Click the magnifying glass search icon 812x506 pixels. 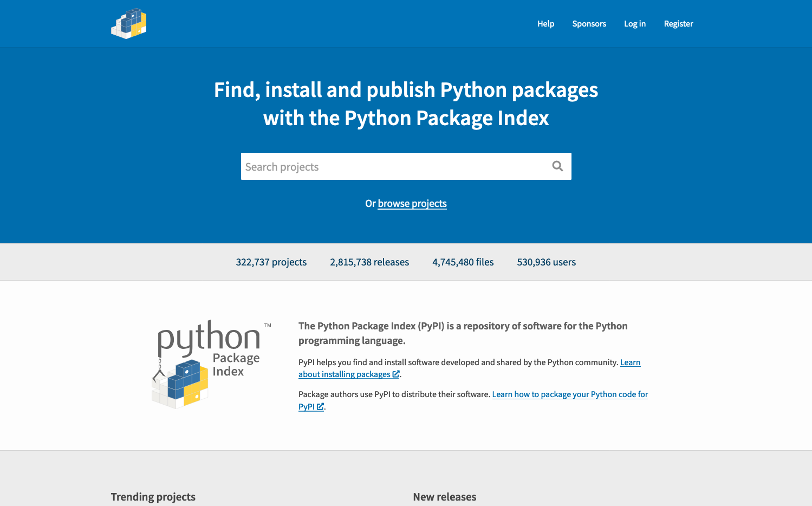click(x=557, y=166)
